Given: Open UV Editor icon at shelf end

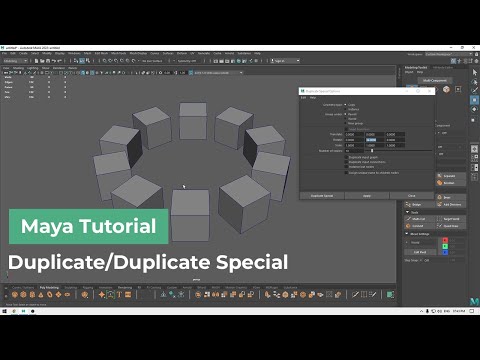Looking at the screenshot, I should point(390,294).
